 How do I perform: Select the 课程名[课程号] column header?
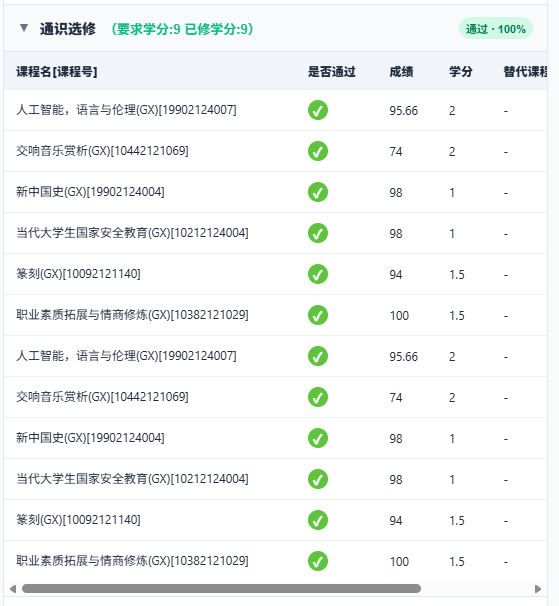57,71
